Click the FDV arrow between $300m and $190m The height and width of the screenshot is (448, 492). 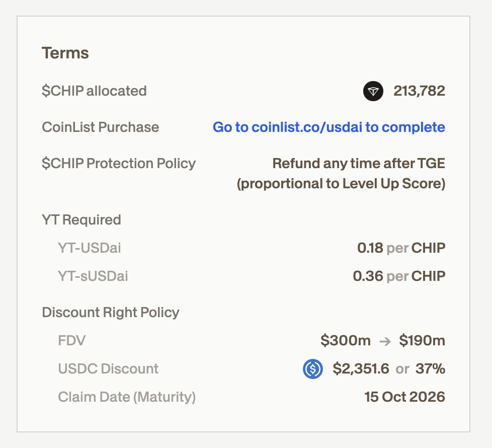point(385,341)
